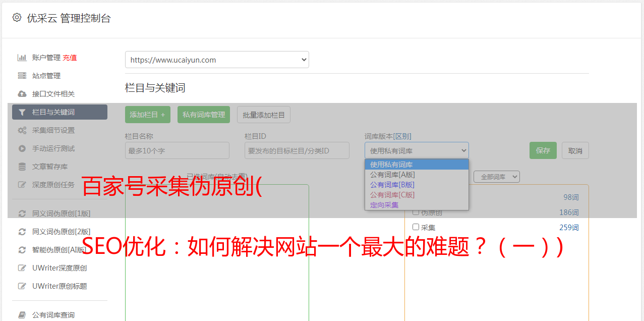Focus the 栏目名称 input field
This screenshot has width=644, height=321.
(177, 150)
